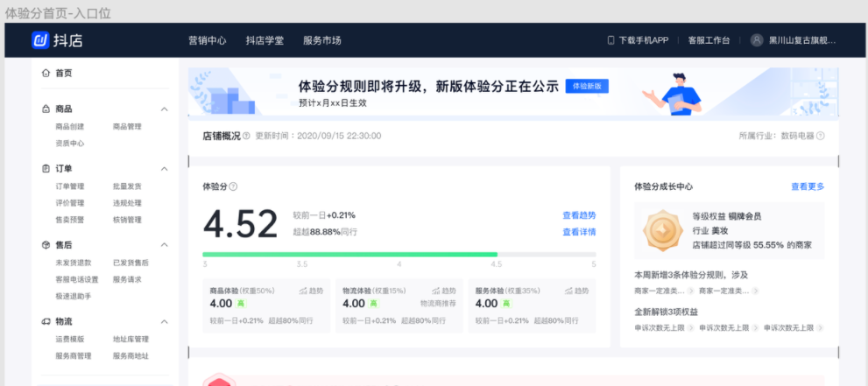Viewport: 868px width, 386px height.
Task: Open 已发货售后 in sidebar
Action: point(131,263)
